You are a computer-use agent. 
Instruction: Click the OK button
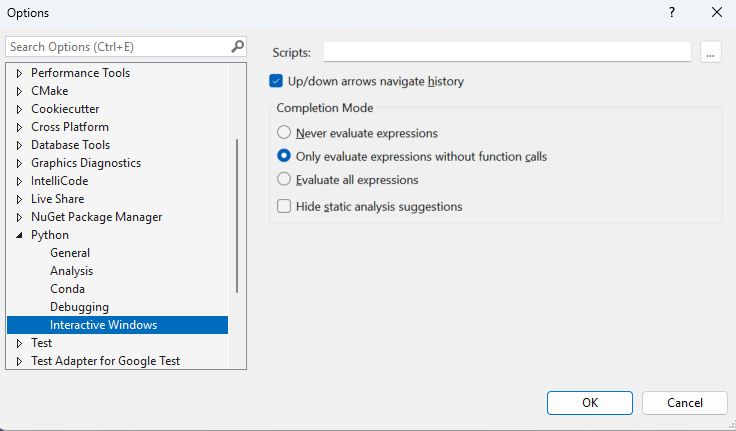(590, 402)
